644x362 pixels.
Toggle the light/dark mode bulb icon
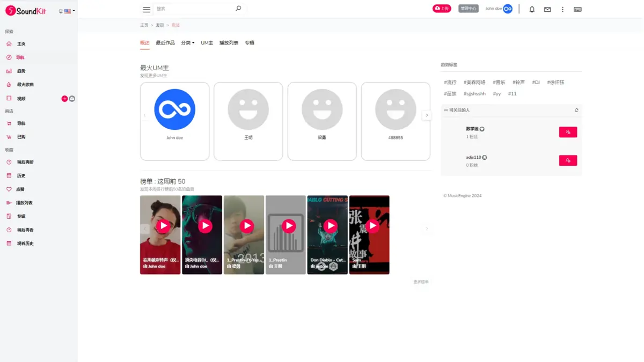[x=61, y=11]
